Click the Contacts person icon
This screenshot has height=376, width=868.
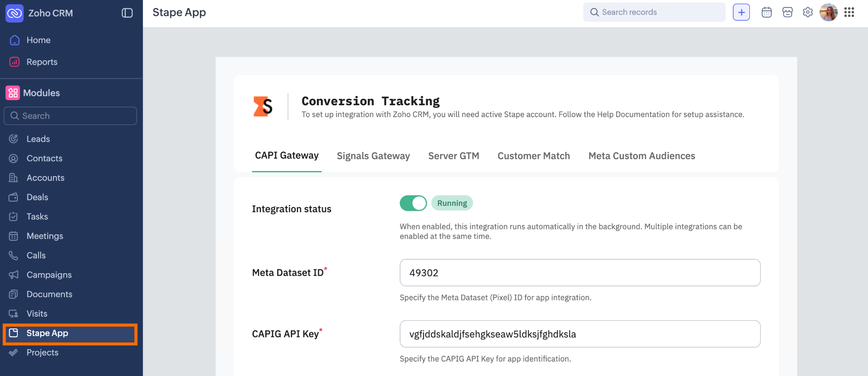pos(14,158)
